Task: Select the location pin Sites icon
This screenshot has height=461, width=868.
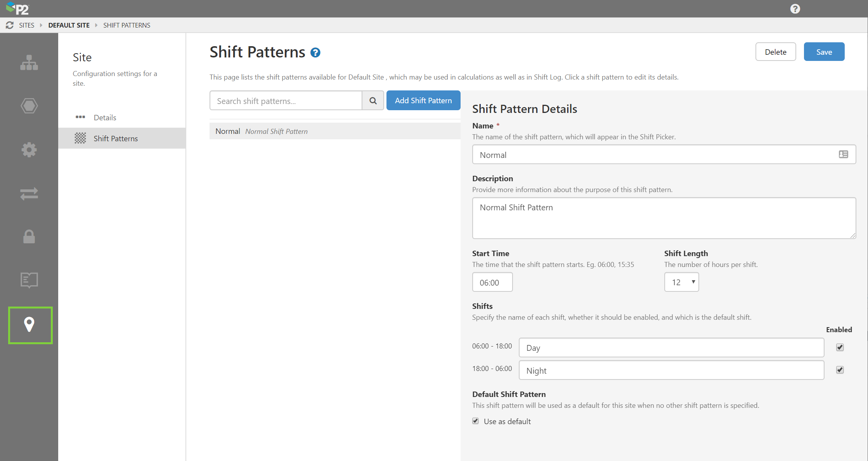Action: click(x=29, y=324)
